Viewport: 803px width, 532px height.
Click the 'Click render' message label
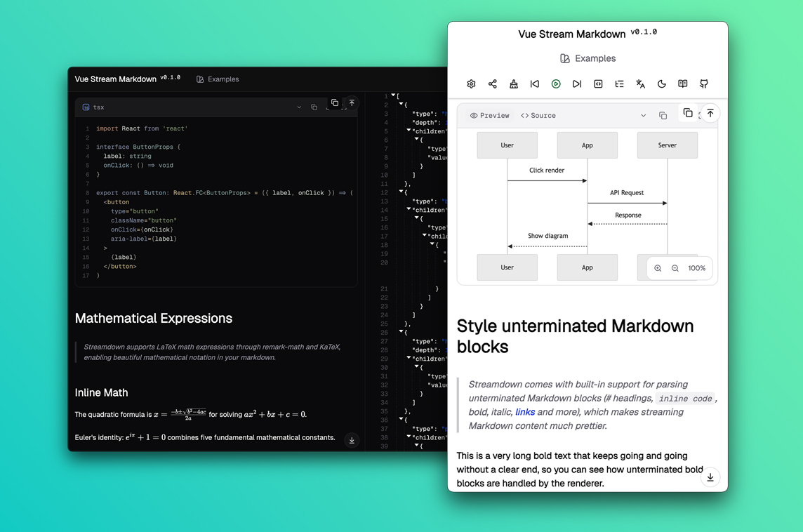point(546,171)
